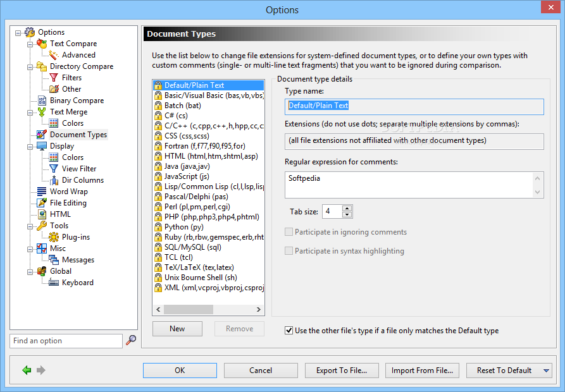Screen dimensions: 565x392
Task: Click the Tools wrench icon
Action: click(42, 226)
